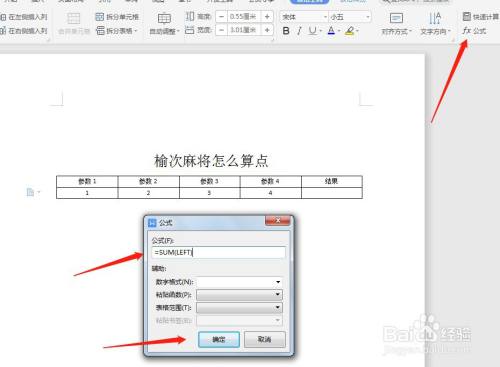
Task: Cancel the formula dialog with 取消
Action: click(265, 339)
